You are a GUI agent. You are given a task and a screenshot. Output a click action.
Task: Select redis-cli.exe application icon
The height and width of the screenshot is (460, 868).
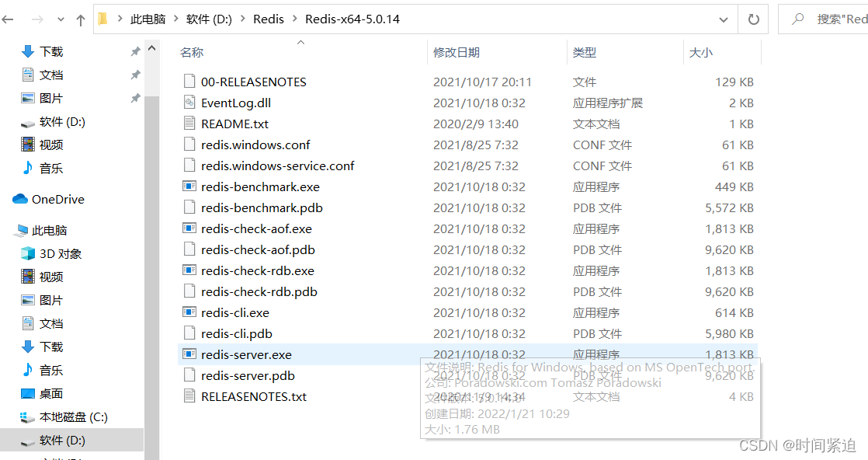[189, 312]
